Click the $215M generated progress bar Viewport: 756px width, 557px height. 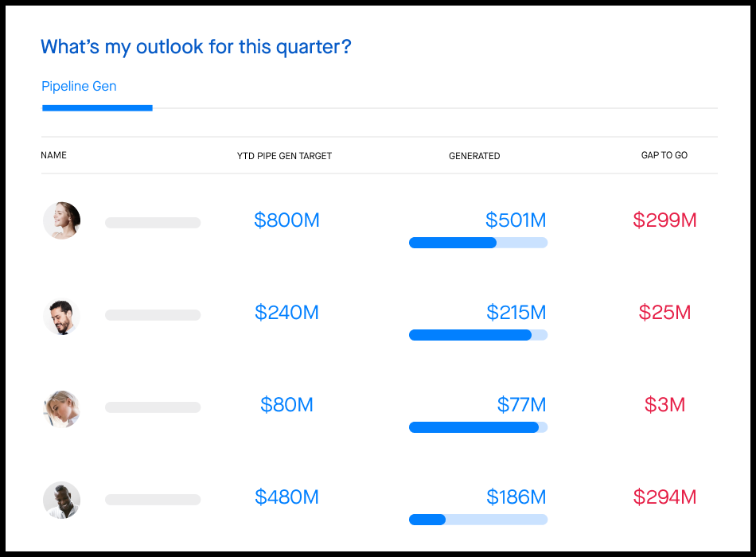click(x=477, y=335)
